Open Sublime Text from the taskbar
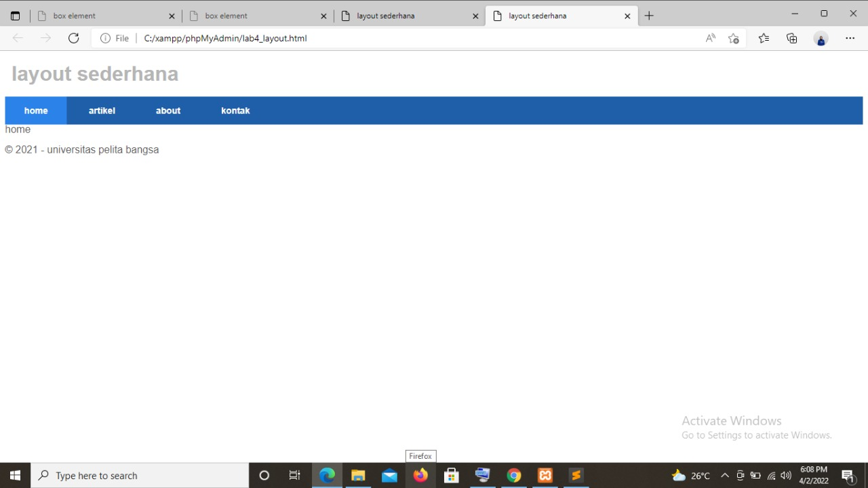Image resolution: width=868 pixels, height=488 pixels. pos(576,475)
